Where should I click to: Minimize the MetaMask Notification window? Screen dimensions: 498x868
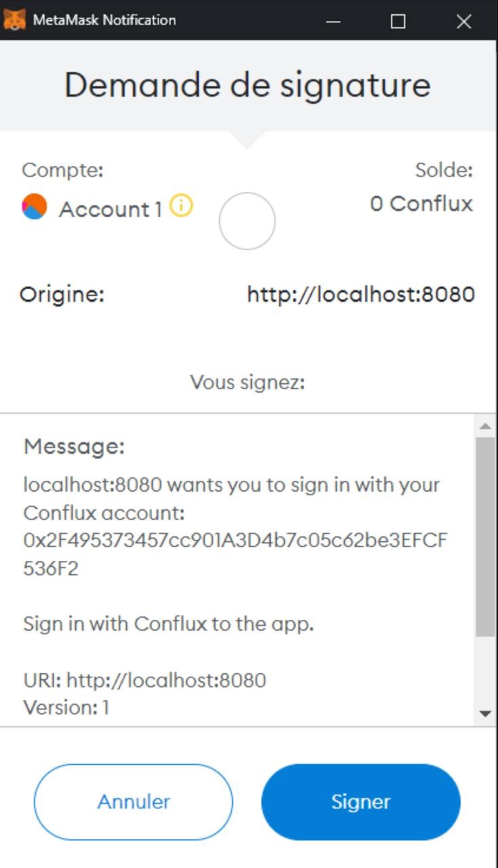tap(333, 21)
